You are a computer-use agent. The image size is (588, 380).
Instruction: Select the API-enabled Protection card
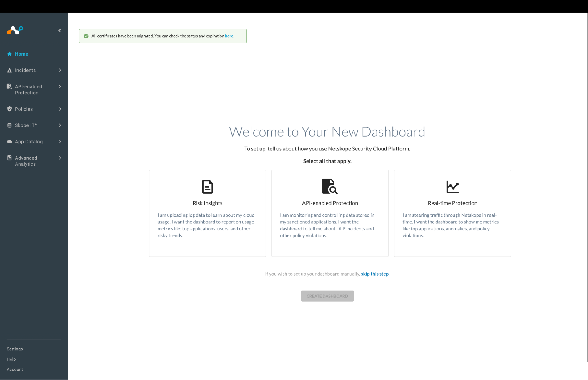(330, 213)
